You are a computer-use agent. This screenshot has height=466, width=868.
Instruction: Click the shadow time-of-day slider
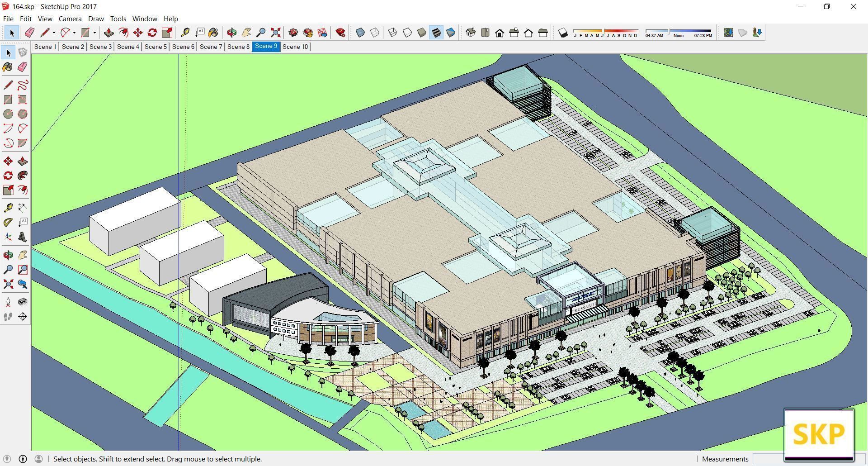point(679,33)
